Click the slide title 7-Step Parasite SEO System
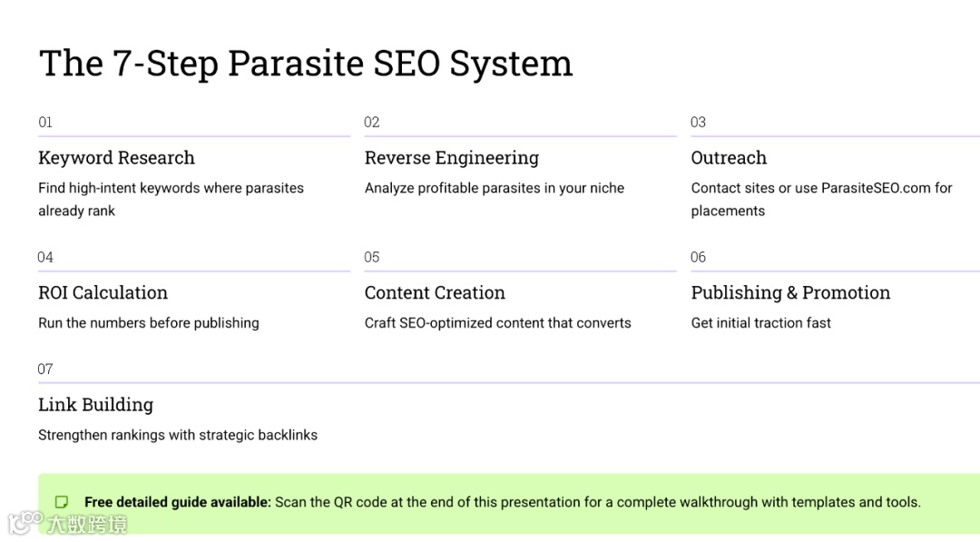 [x=306, y=64]
